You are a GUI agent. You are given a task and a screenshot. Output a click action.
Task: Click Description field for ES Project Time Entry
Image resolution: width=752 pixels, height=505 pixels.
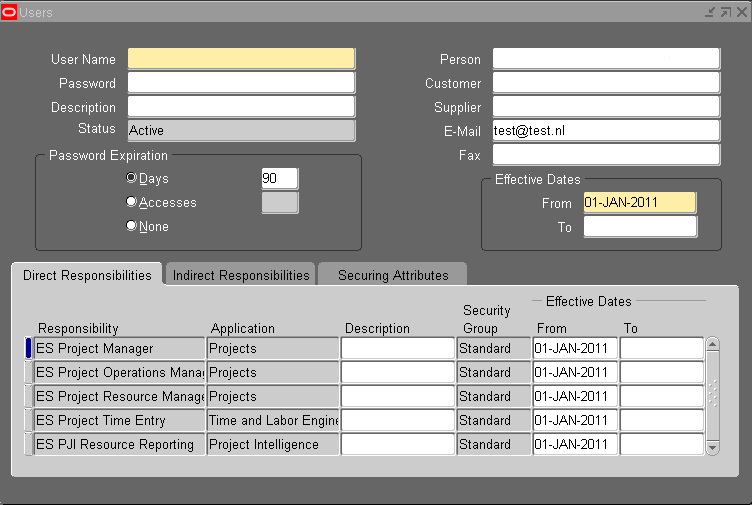click(398, 420)
